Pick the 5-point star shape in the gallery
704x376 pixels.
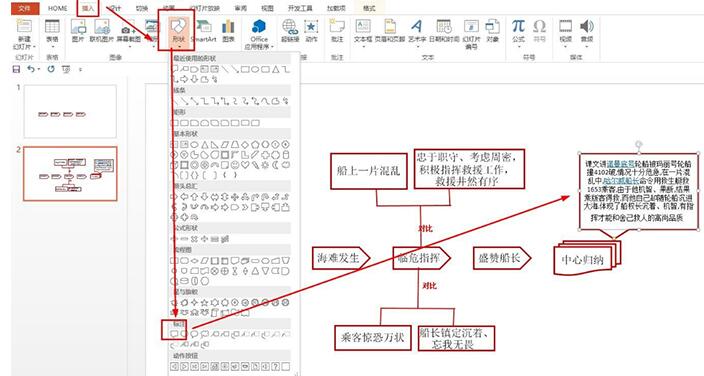click(204, 303)
